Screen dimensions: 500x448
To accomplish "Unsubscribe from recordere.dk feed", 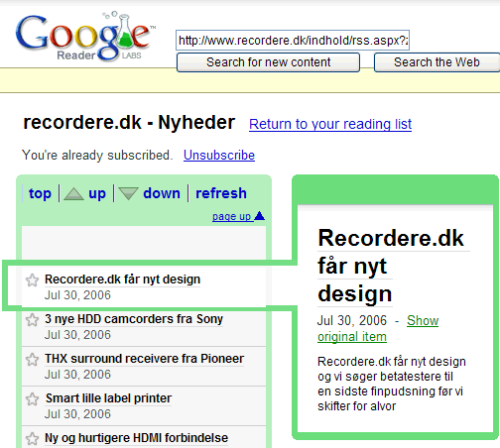I will [x=219, y=156].
